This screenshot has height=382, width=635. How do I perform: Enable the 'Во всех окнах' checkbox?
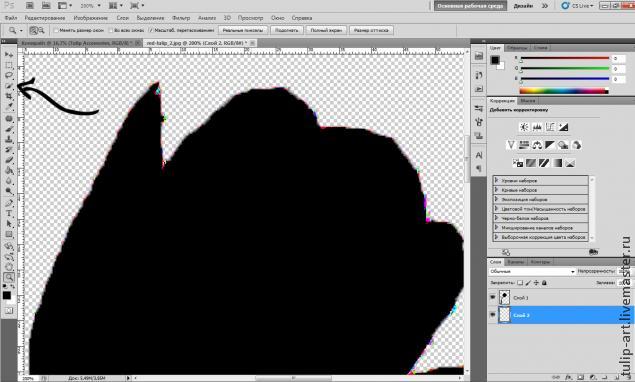click(111, 30)
